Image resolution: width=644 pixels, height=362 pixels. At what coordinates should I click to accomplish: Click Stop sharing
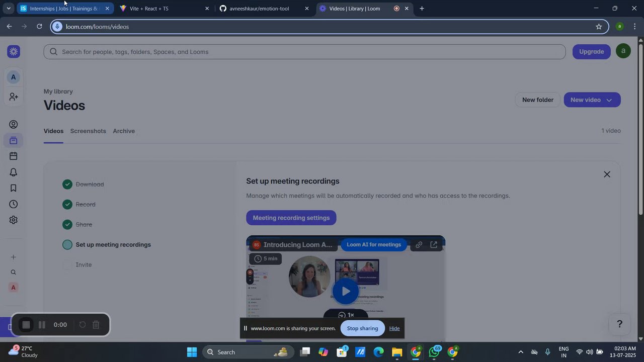click(362, 328)
